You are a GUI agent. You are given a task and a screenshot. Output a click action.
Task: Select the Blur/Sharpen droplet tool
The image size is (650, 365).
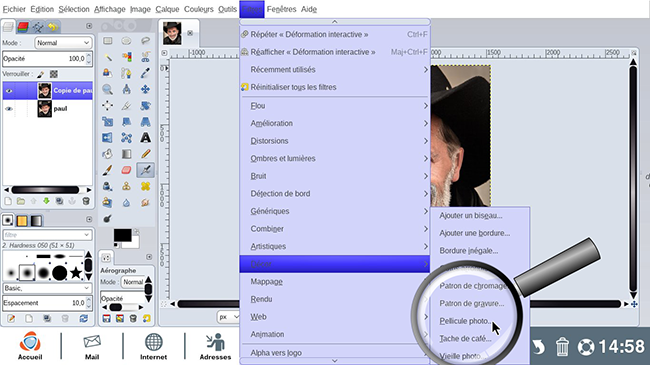(126, 202)
